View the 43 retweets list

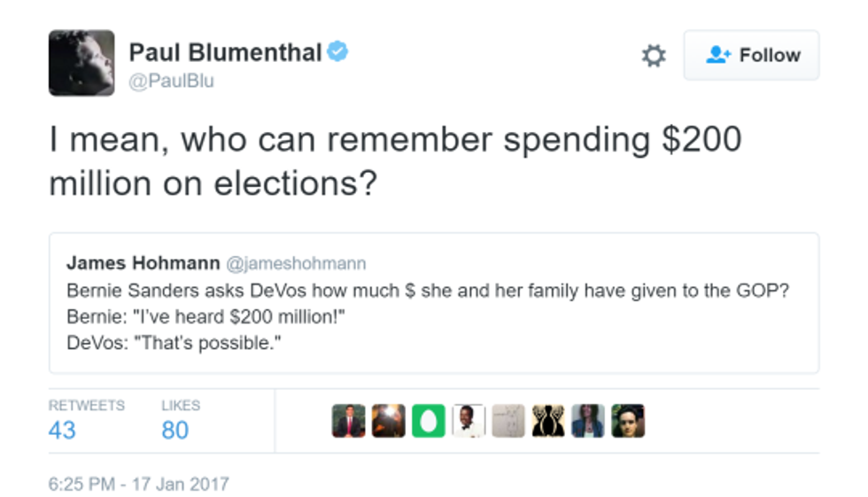[x=62, y=430]
